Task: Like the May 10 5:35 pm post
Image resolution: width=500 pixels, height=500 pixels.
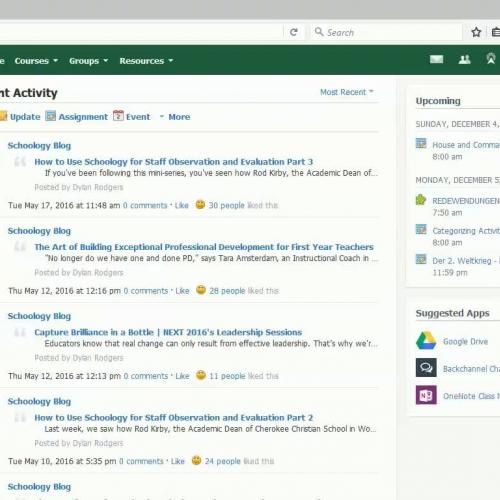Action: point(178,461)
